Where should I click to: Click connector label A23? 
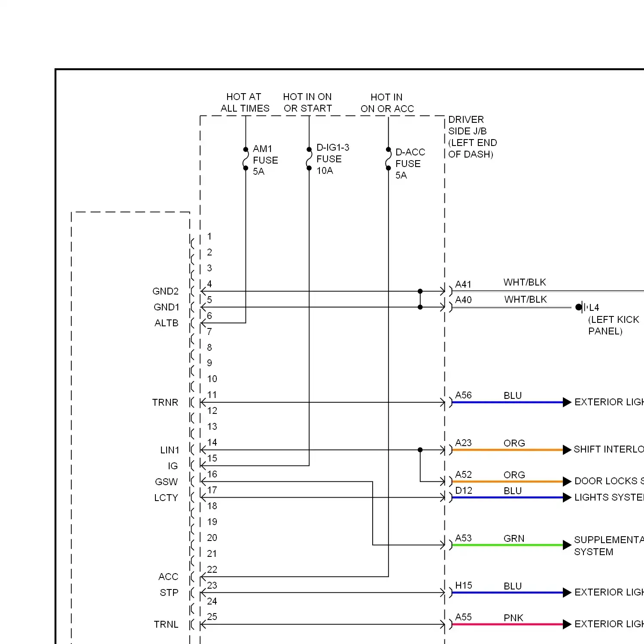click(463, 443)
